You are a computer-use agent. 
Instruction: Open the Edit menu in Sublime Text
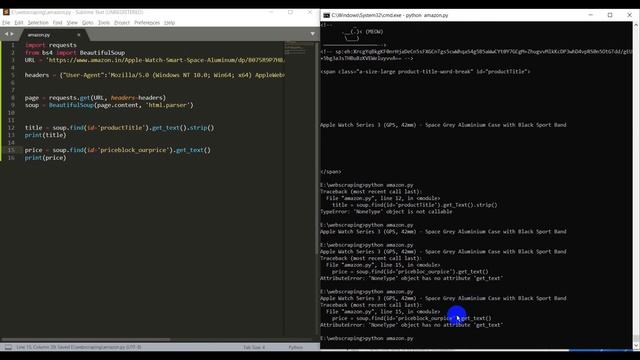[19, 22]
